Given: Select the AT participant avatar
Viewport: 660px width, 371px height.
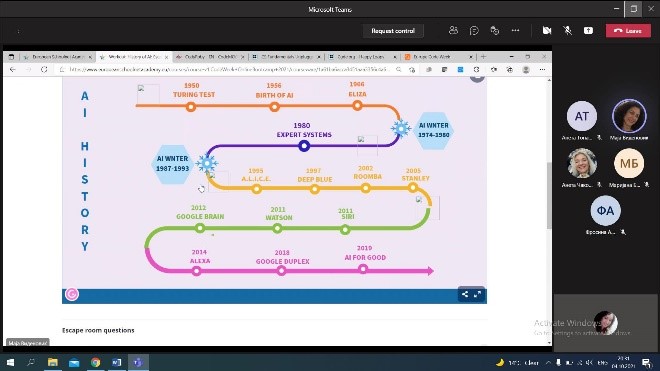Looking at the screenshot, I should point(582,116).
